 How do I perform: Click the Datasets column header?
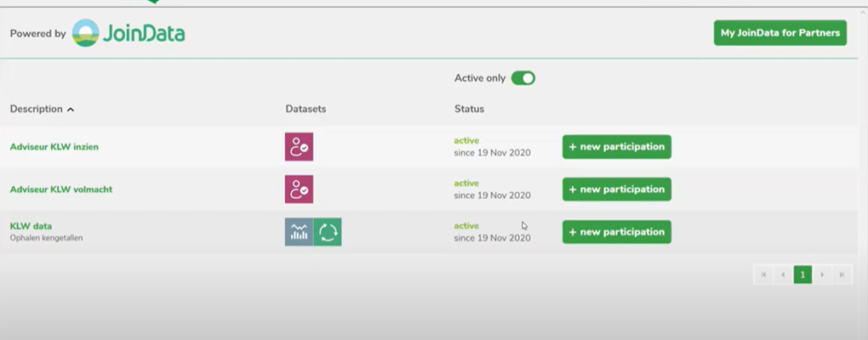(x=306, y=109)
